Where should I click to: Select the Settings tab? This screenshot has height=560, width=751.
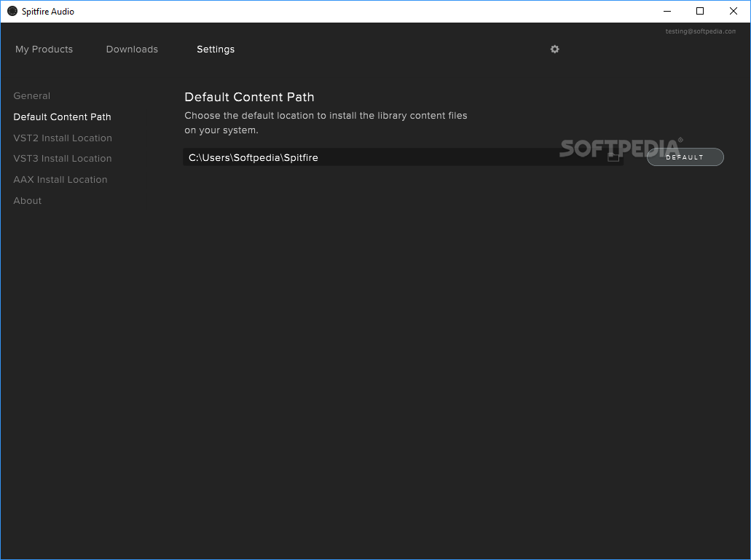click(x=215, y=49)
